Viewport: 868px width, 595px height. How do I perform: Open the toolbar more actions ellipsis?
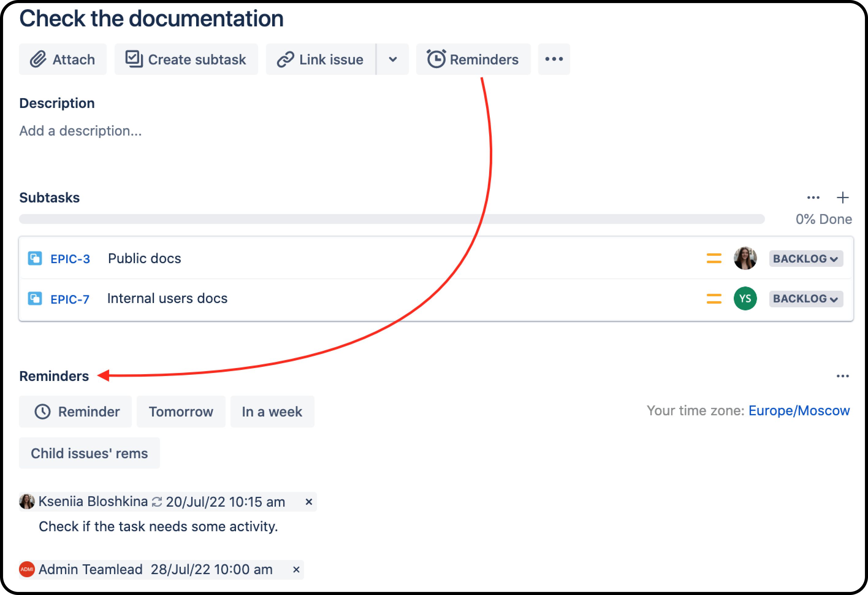click(x=554, y=60)
